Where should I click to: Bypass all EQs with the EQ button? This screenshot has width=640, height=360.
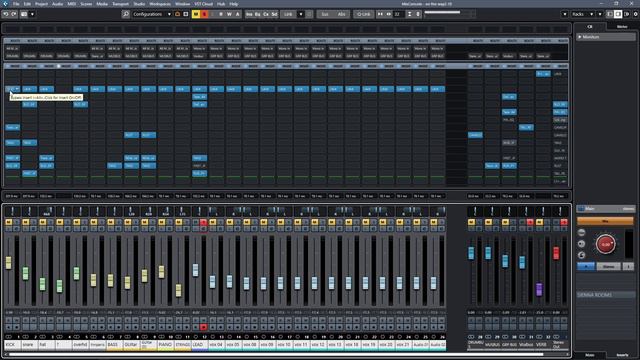[258, 14]
